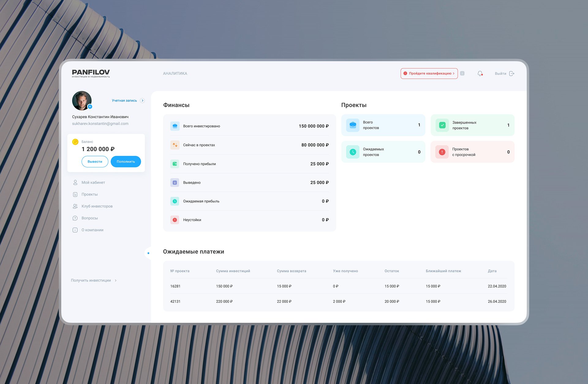Open the 'Проекты' sidebar item

pyautogui.click(x=89, y=194)
